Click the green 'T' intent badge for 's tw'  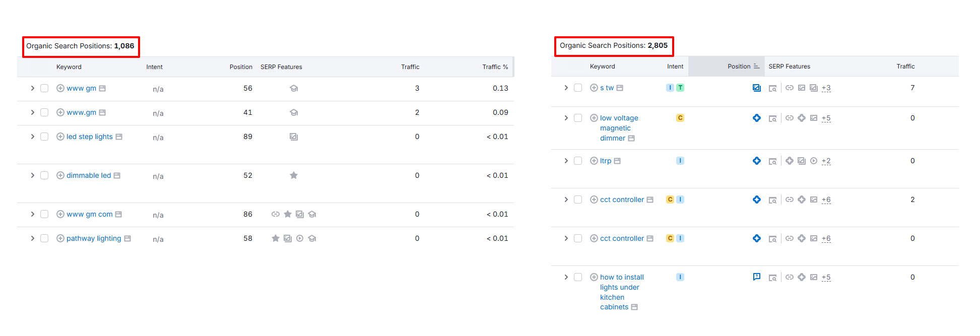pyautogui.click(x=680, y=88)
